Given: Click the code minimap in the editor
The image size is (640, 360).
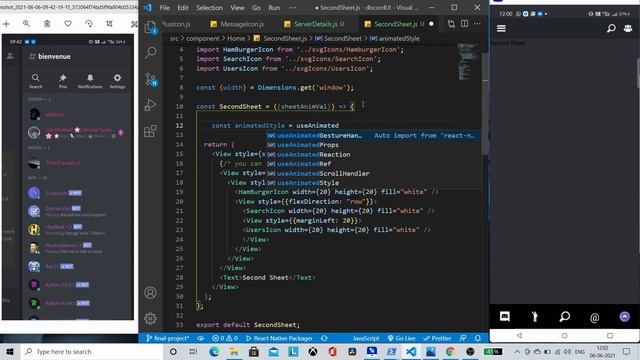Looking at the screenshot, I should [x=469, y=61].
